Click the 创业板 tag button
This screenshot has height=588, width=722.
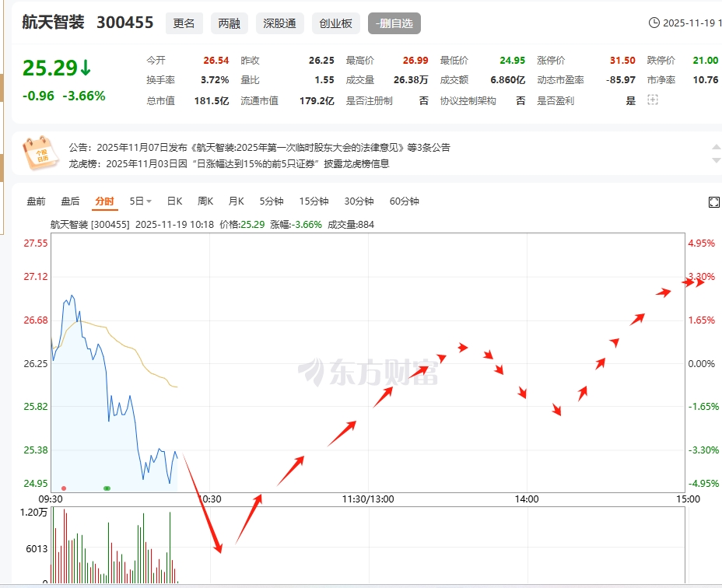click(335, 23)
